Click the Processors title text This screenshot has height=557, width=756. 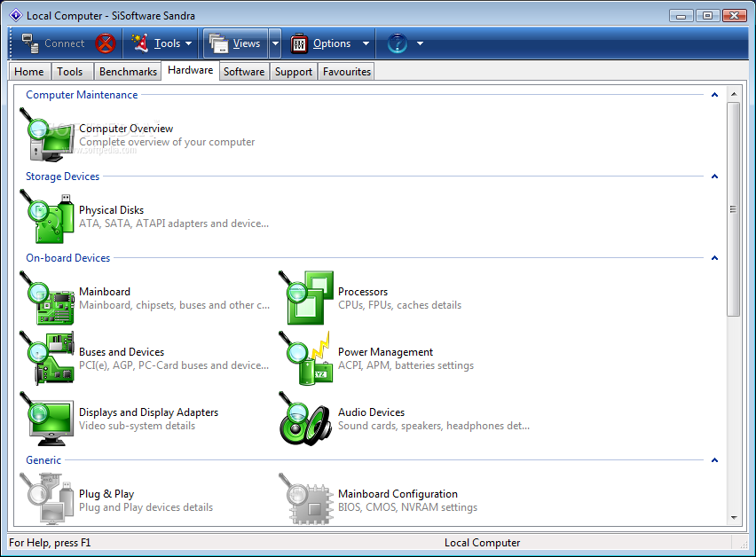pos(363,292)
